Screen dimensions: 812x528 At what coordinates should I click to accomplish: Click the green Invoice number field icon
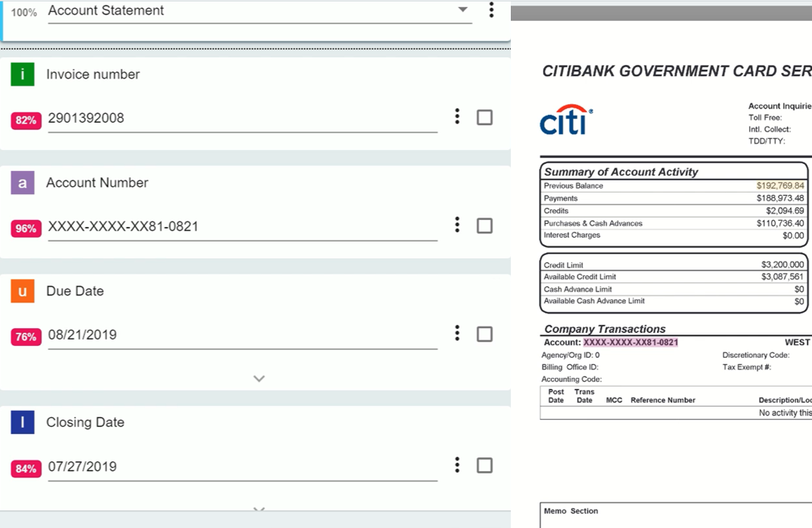[22, 74]
